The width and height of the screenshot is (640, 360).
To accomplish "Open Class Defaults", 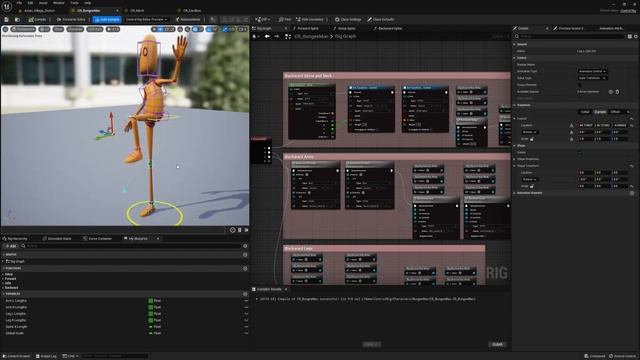I will 380,20.
